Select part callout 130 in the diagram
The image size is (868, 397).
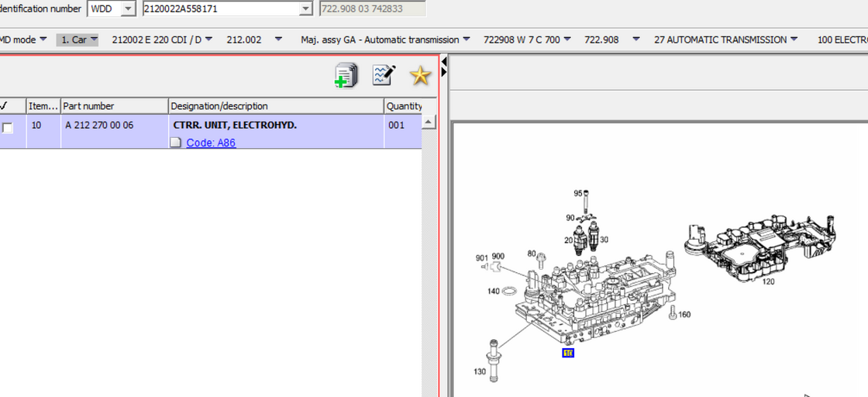click(480, 372)
